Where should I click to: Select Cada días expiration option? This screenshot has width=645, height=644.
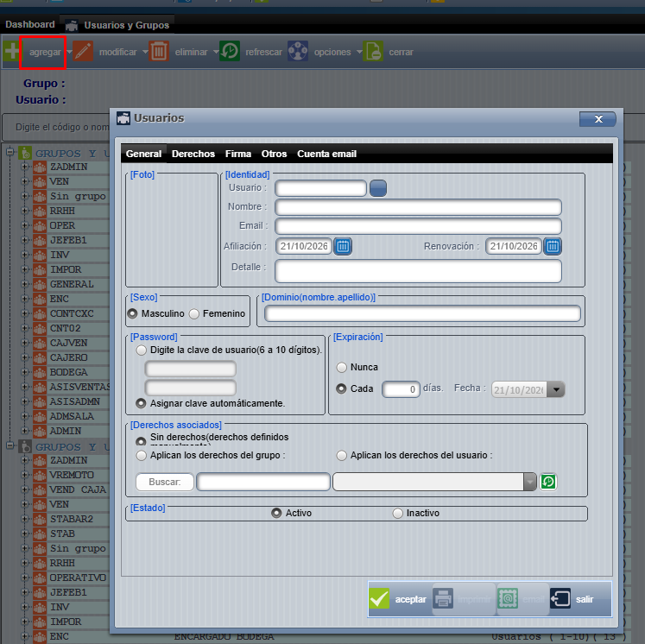[x=341, y=388]
